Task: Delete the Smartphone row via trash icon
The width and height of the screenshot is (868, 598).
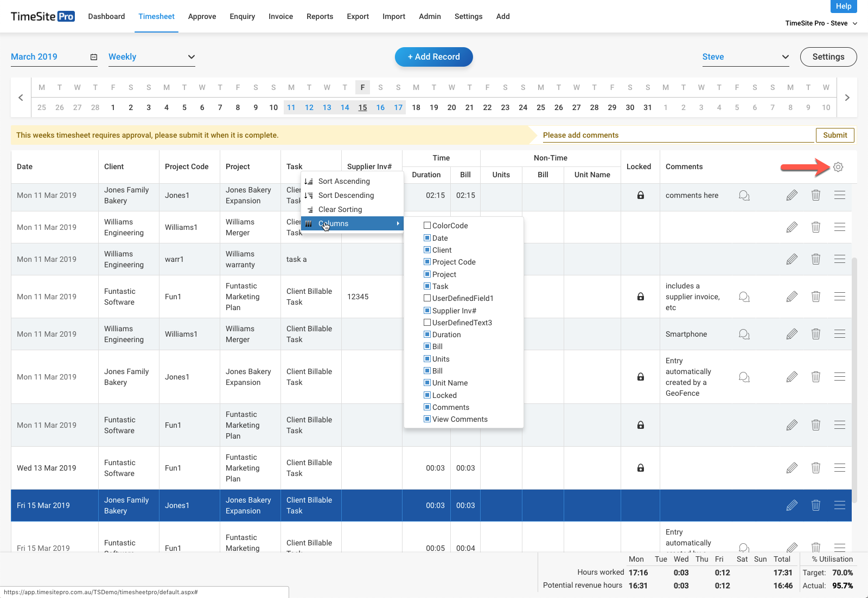Action: pos(816,334)
